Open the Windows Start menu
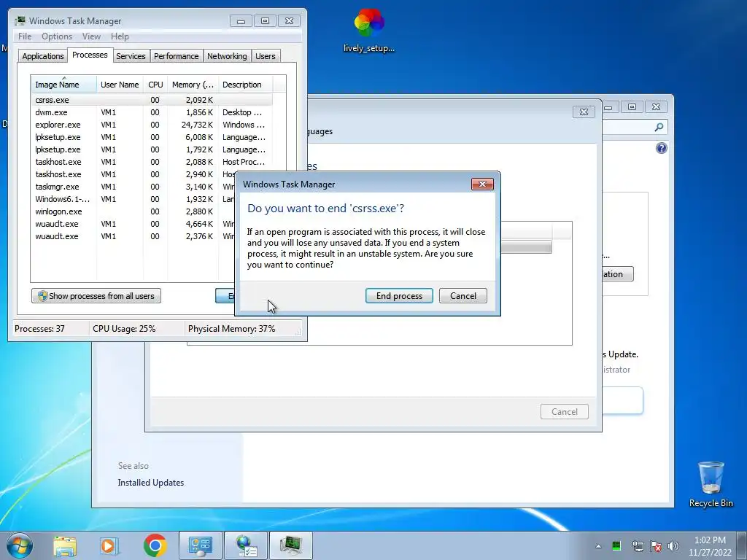The width and height of the screenshot is (747, 560). (x=20, y=545)
